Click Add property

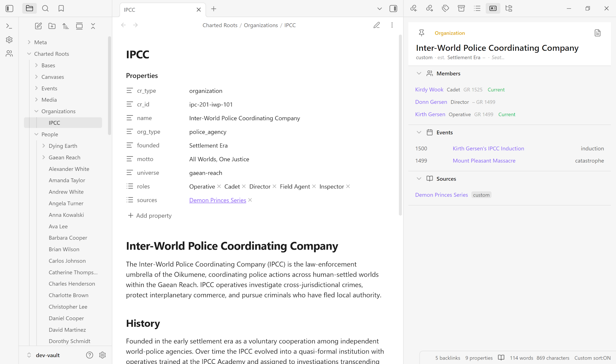(x=150, y=216)
